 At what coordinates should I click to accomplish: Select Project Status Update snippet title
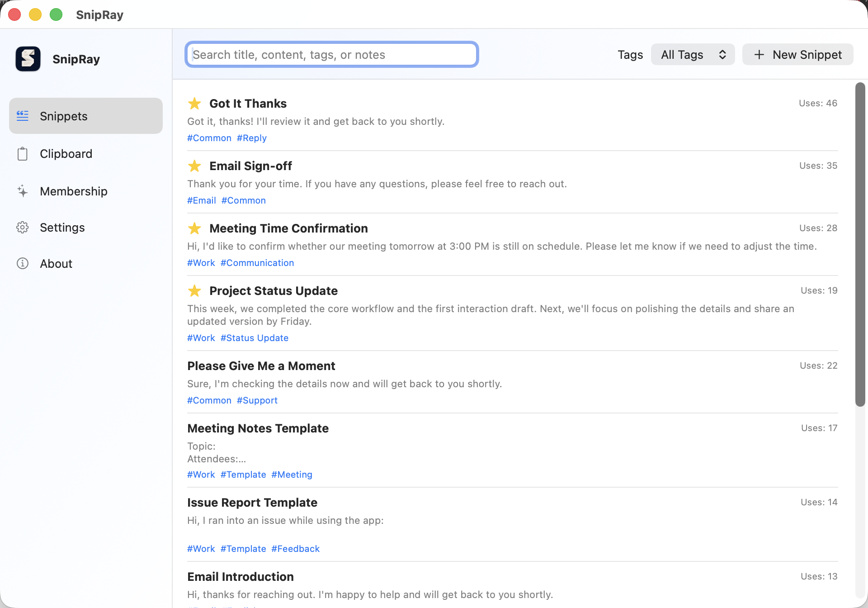point(274,291)
